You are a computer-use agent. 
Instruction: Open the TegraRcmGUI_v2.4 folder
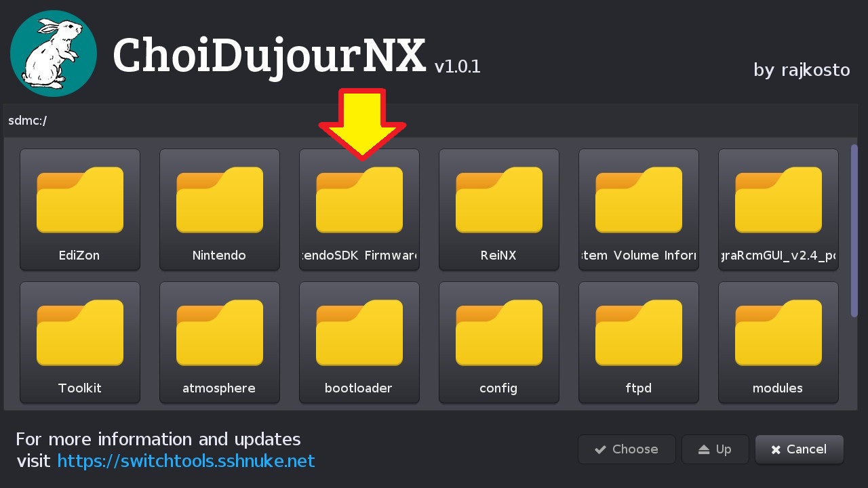click(778, 209)
